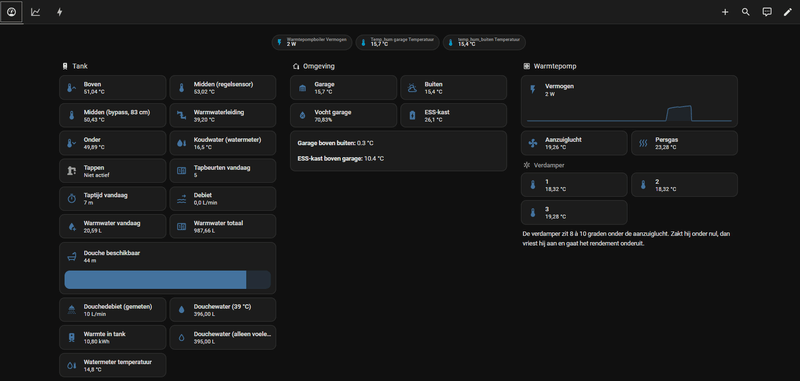Open Verdamper sensor 2 card
Viewport: 800px width, 381px height.
[x=684, y=185]
